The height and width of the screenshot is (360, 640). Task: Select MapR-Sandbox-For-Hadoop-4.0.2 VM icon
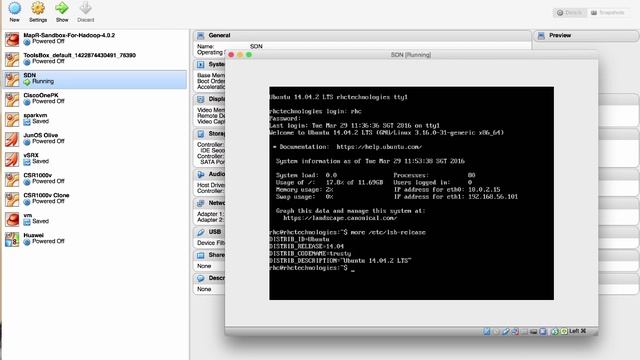tap(12, 39)
